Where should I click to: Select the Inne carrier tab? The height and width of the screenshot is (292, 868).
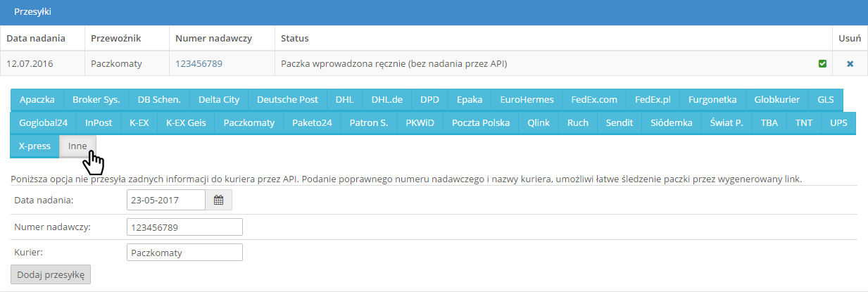pyautogui.click(x=77, y=146)
